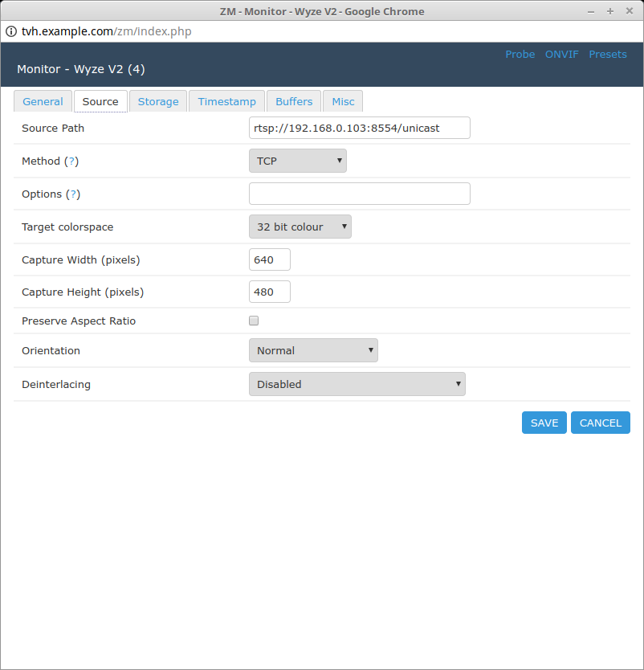Close the Chrome window
This screenshot has width=644, height=670.
pyautogui.click(x=629, y=11)
